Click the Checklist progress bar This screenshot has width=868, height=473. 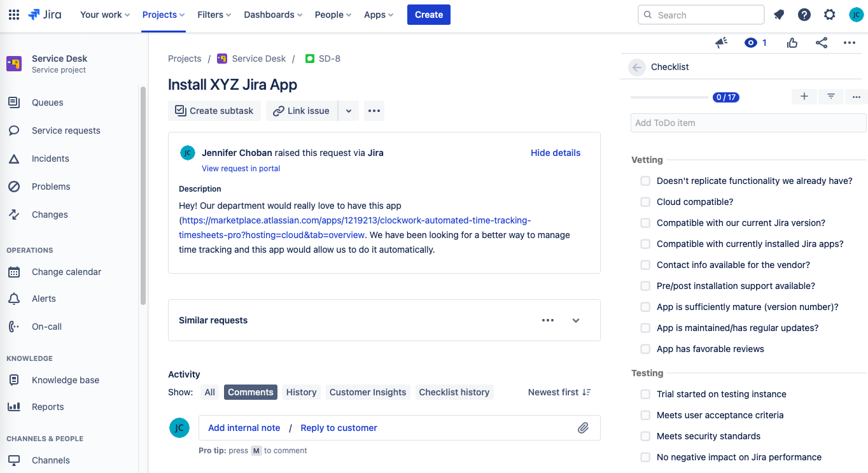pos(669,97)
